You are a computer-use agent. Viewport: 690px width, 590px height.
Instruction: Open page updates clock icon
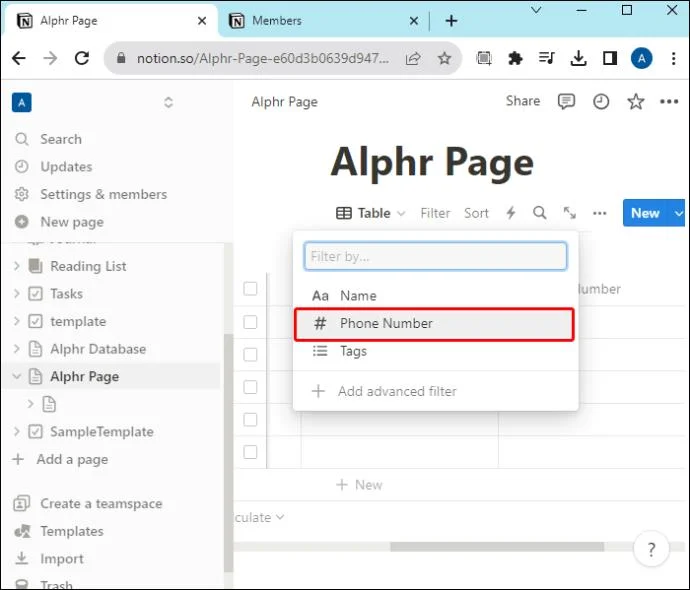point(601,102)
